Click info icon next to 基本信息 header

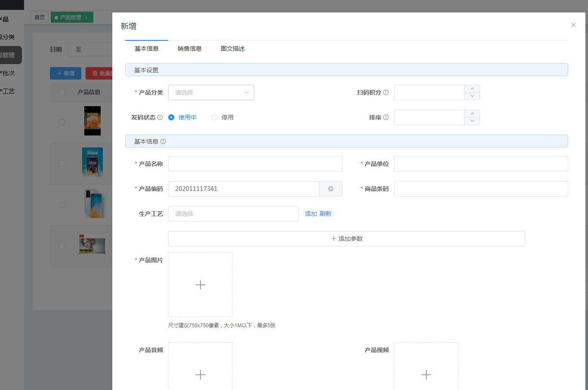[163, 141]
